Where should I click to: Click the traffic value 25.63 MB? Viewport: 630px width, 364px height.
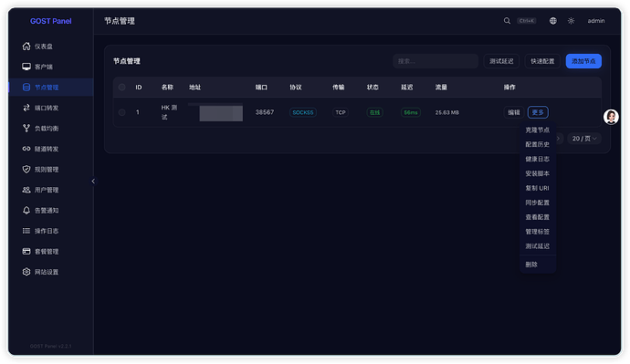tap(447, 112)
